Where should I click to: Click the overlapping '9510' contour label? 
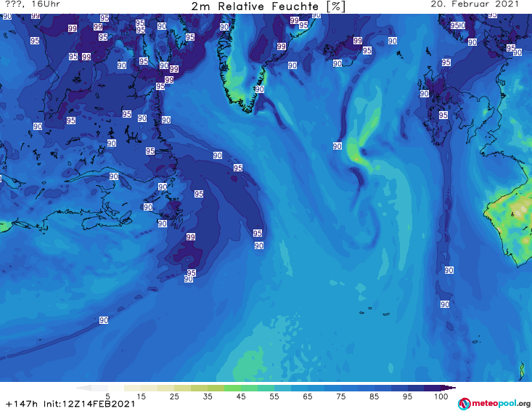[x=458, y=25]
